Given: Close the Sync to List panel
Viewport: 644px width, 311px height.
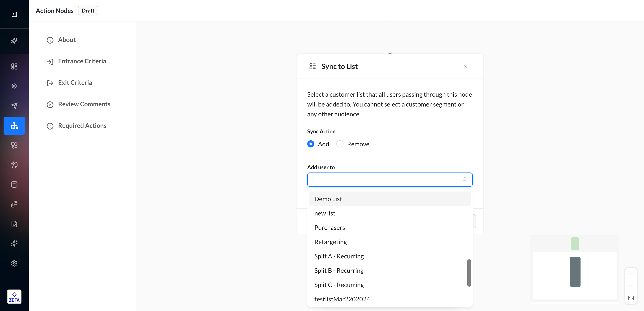Looking at the screenshot, I should [x=465, y=67].
